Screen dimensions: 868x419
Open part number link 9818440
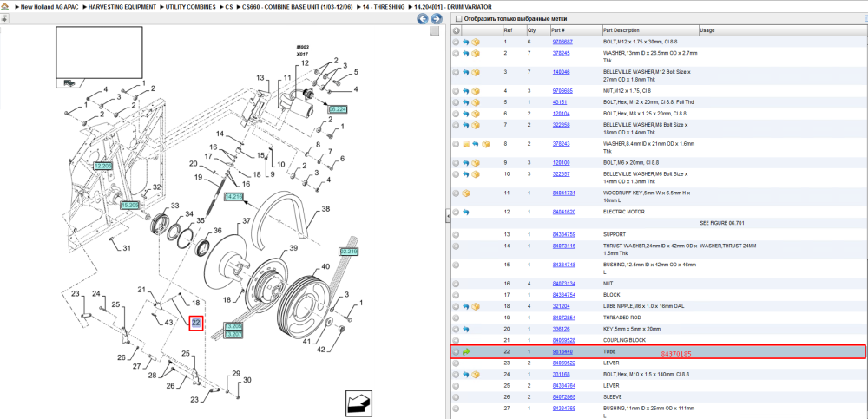pyautogui.click(x=562, y=351)
